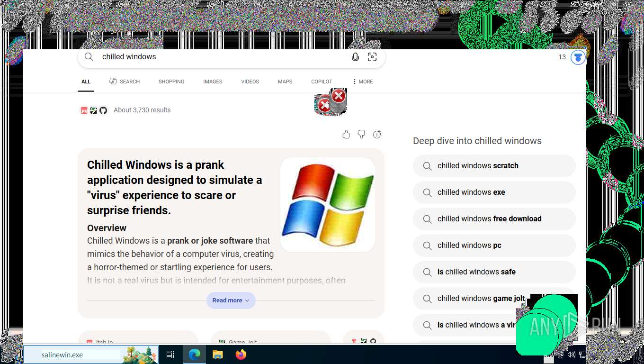The height and width of the screenshot is (364, 644).
Task: Click the Game Jolt source icon near results count
Action: [x=94, y=110]
